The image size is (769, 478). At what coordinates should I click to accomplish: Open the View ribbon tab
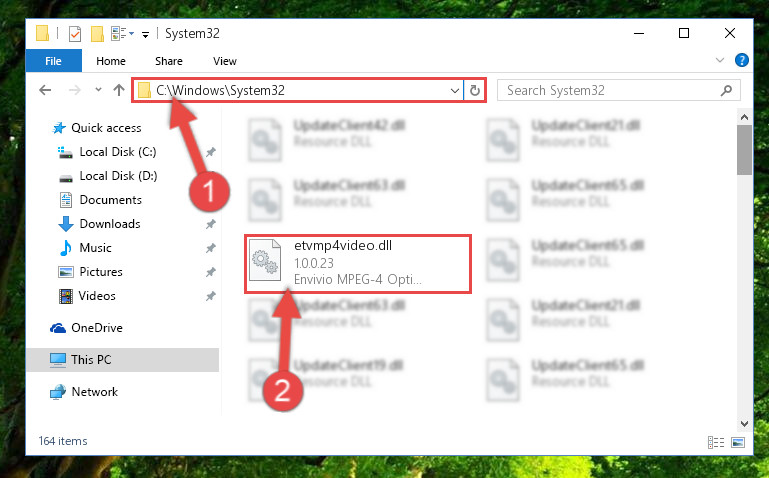click(225, 61)
